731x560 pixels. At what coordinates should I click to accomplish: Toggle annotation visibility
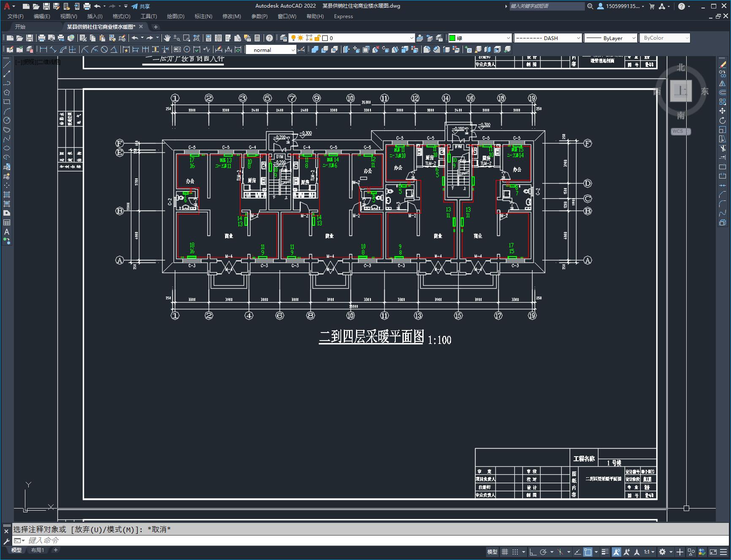coord(617,552)
